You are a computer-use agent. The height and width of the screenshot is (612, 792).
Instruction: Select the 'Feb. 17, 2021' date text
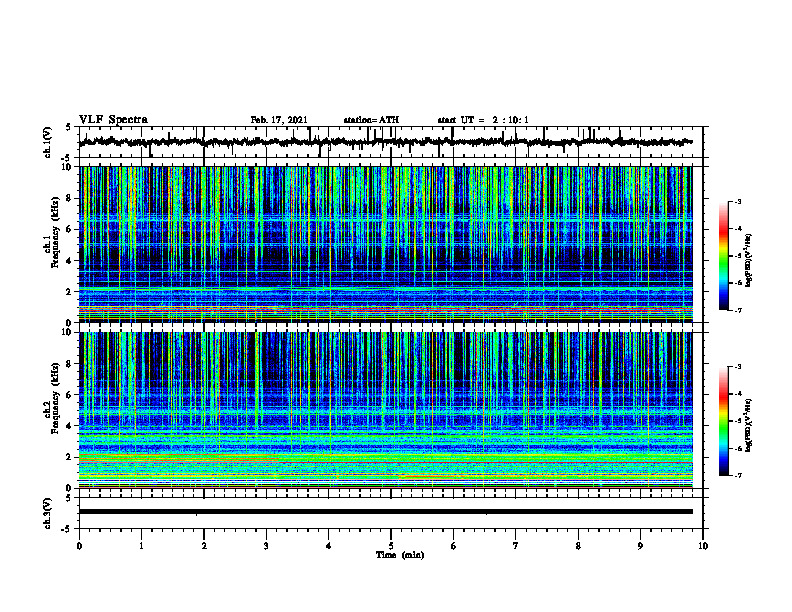tap(279, 120)
